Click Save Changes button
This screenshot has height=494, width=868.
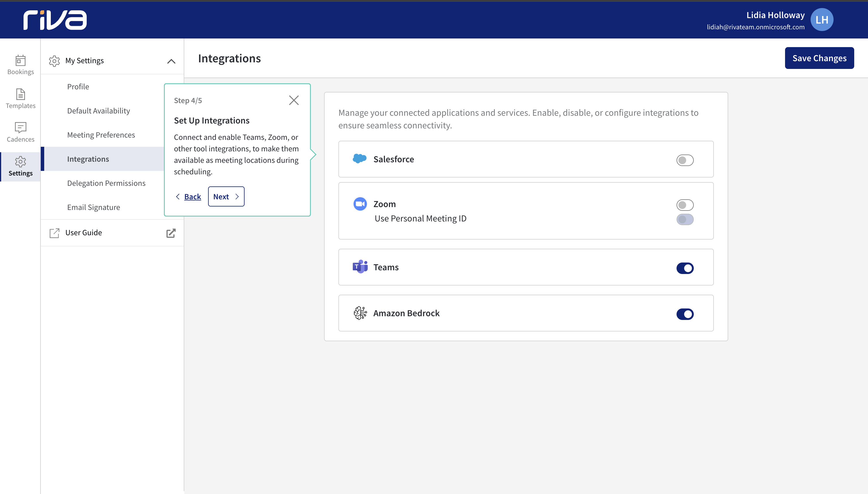point(819,58)
